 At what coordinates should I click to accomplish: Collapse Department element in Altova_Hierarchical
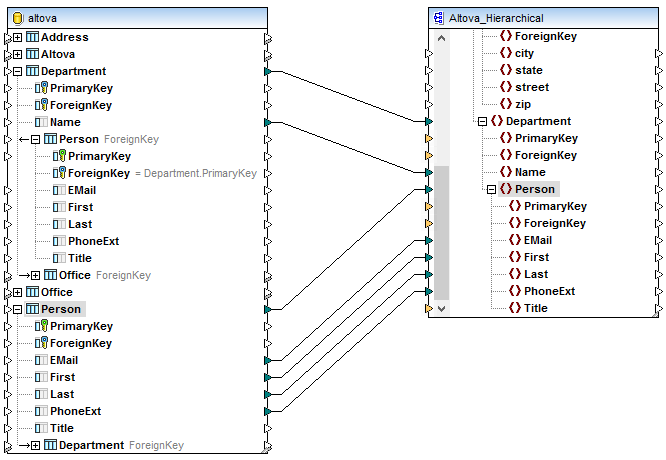482,121
